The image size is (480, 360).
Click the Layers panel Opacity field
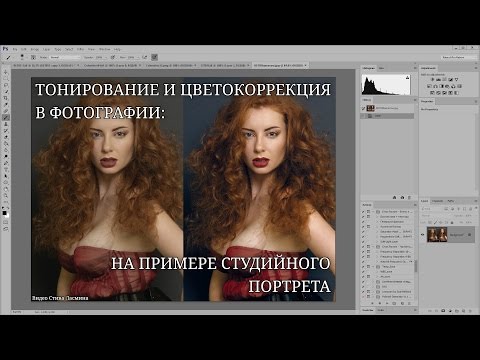pyautogui.click(x=468, y=216)
